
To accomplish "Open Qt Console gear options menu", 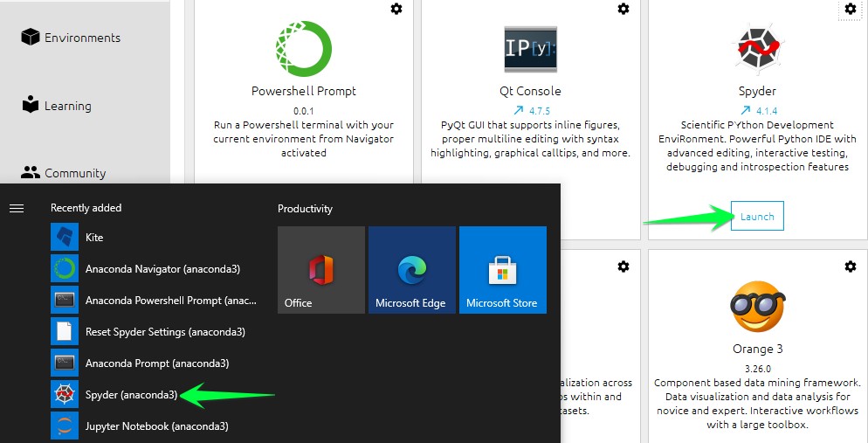I will [623, 9].
